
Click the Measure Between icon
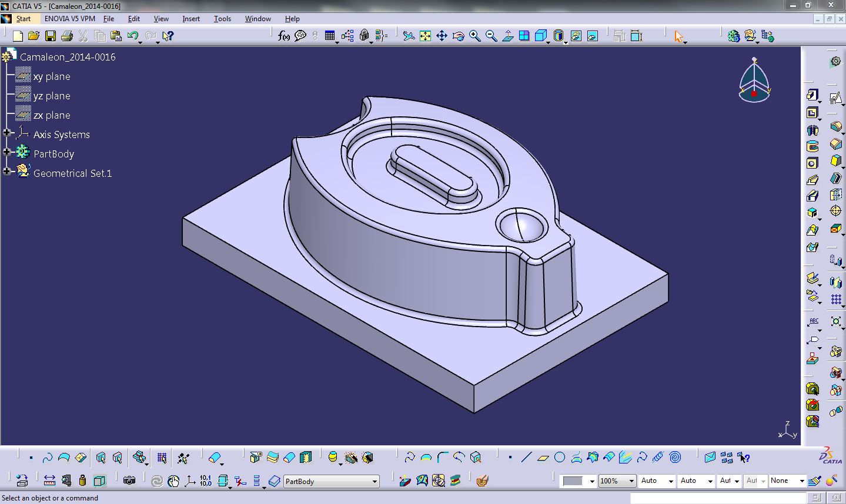tap(50, 481)
